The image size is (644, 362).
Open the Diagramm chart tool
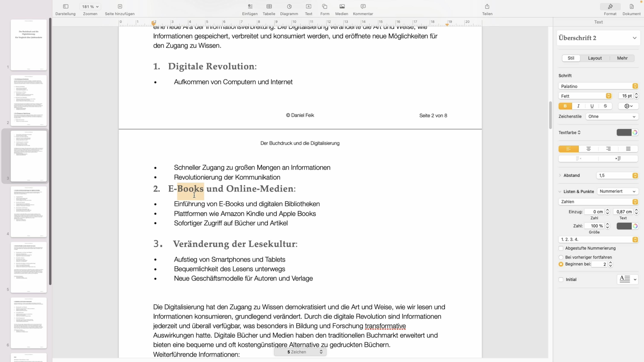[x=289, y=9]
